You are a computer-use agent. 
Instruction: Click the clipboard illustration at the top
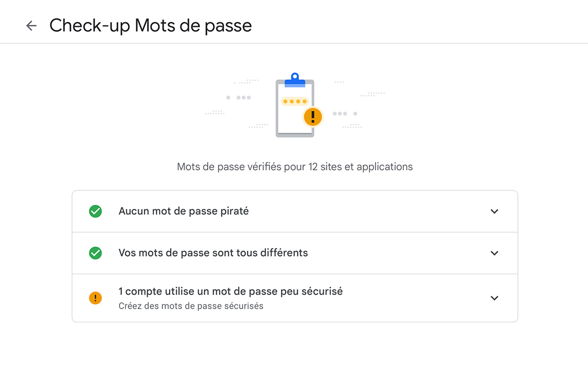point(294,105)
